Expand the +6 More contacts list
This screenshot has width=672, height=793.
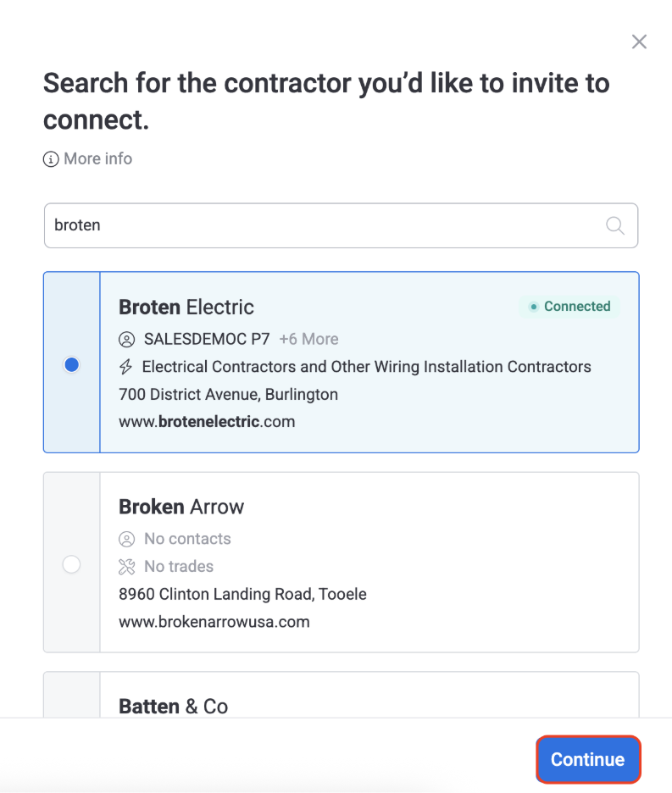tap(308, 340)
